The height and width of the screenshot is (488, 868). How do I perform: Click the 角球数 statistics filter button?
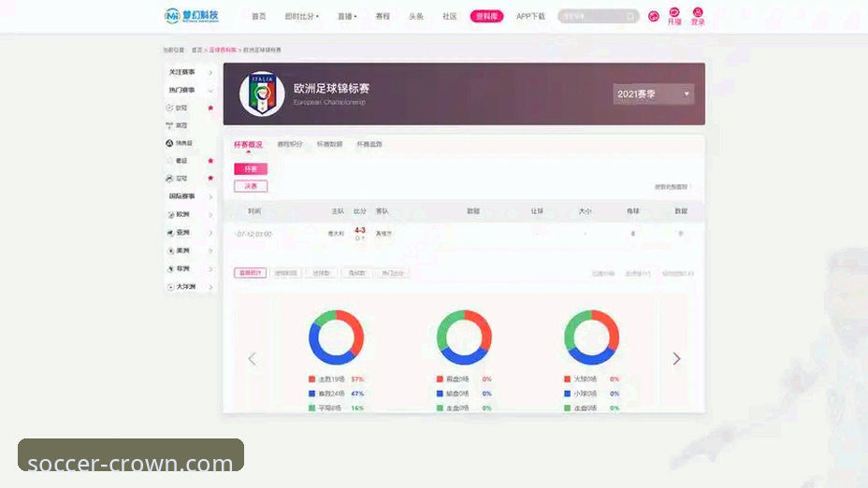click(356, 273)
